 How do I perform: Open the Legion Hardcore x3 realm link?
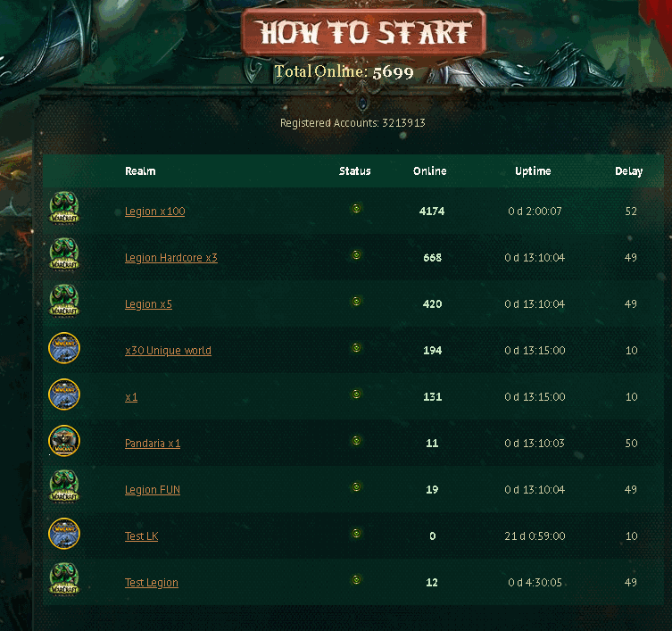click(x=171, y=258)
